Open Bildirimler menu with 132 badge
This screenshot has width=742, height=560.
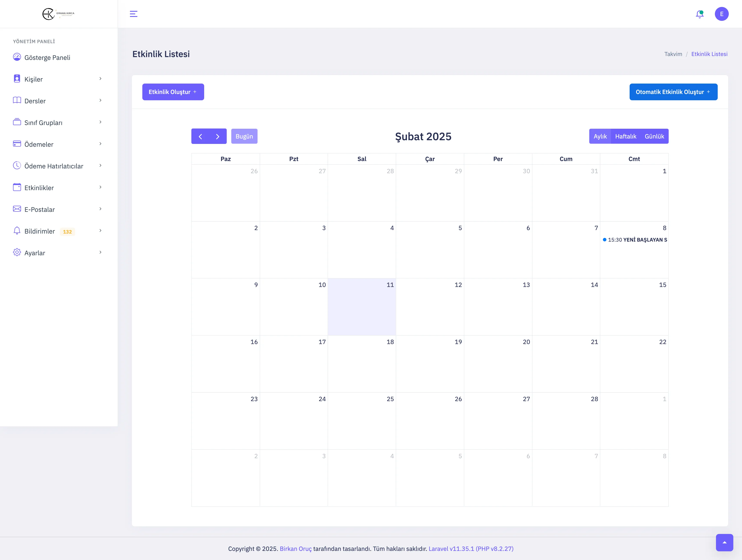[x=39, y=231]
